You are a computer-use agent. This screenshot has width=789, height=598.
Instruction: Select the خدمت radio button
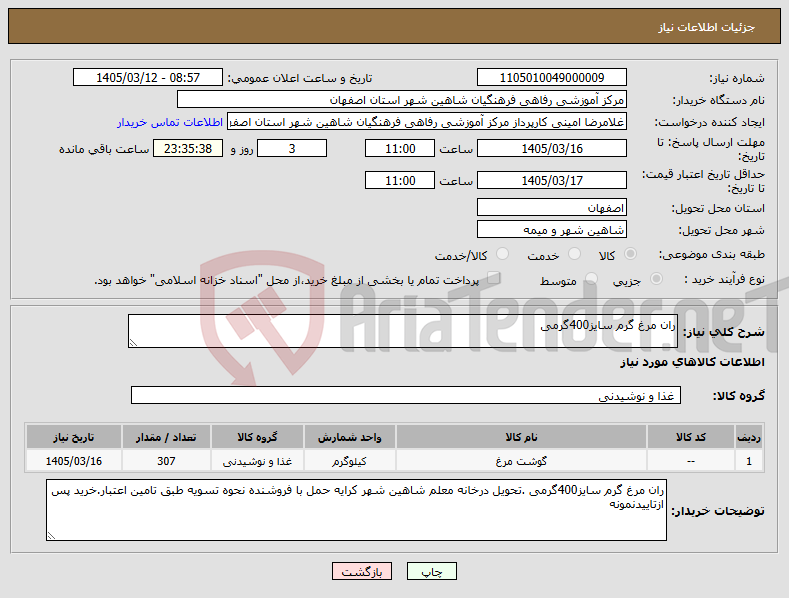tap(574, 254)
